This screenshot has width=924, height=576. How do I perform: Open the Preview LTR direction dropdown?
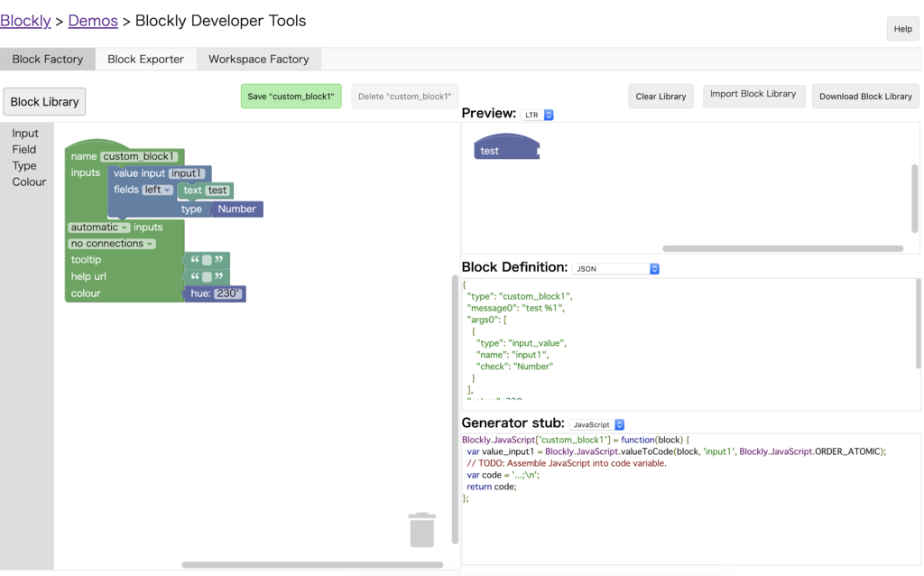pos(538,116)
